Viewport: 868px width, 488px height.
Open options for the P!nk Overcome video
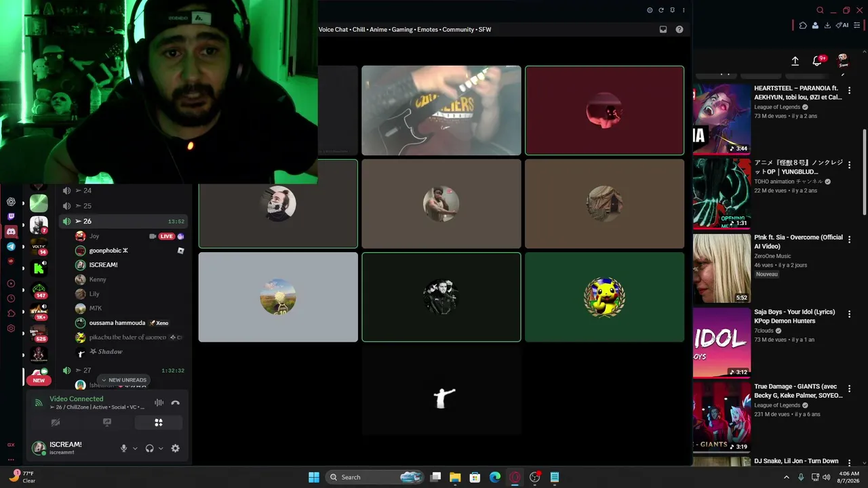pyautogui.click(x=849, y=239)
